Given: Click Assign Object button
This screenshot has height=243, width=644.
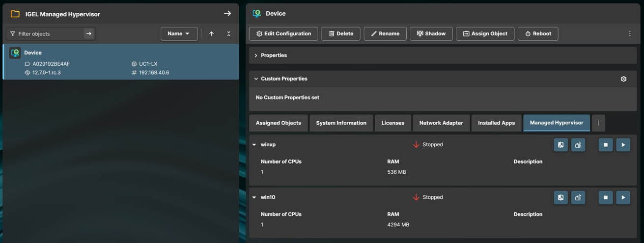Looking at the screenshot, I should coord(485,34).
